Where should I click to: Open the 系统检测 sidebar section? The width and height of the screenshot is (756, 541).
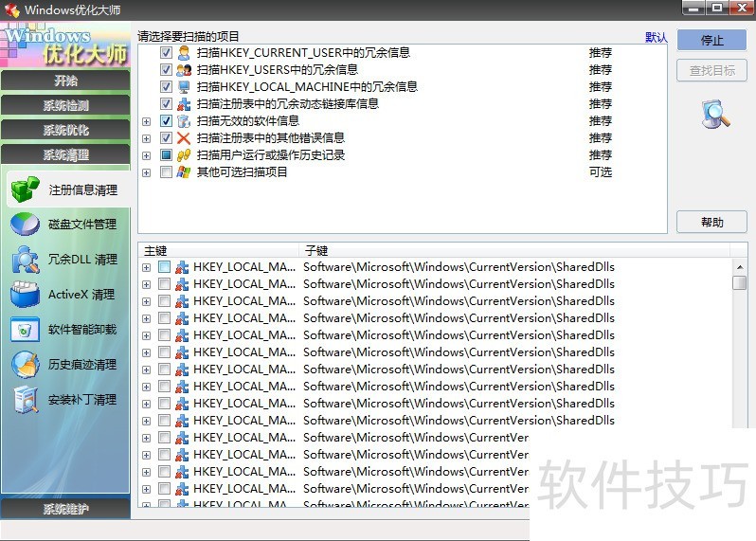65,105
